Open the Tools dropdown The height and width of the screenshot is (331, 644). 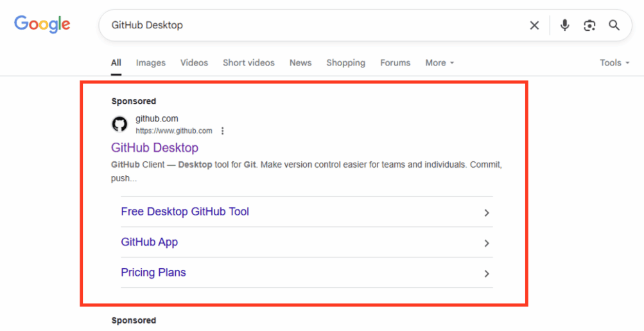pyautogui.click(x=614, y=62)
